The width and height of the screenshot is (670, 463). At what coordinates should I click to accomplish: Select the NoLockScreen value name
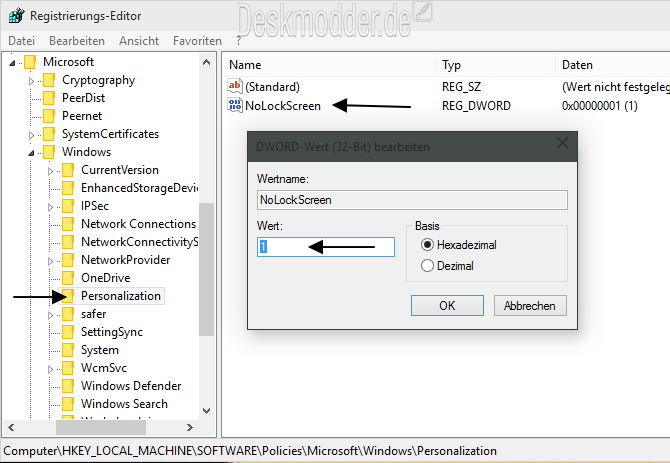pos(283,105)
